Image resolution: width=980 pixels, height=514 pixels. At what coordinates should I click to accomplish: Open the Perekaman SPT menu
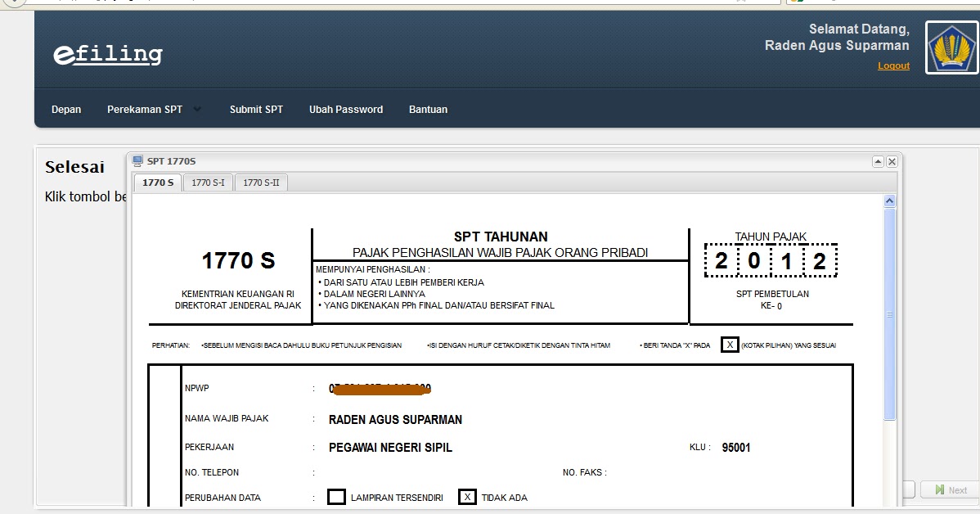pos(145,110)
